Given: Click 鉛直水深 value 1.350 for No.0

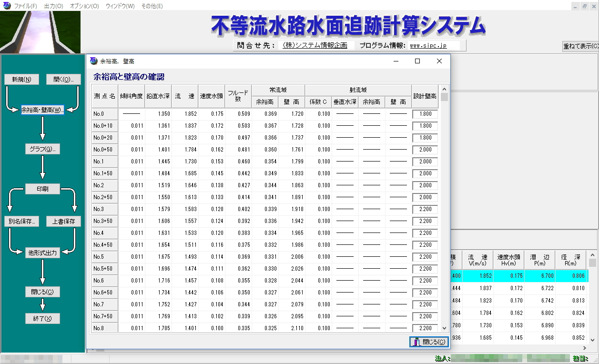Looking at the screenshot, I should tap(163, 114).
